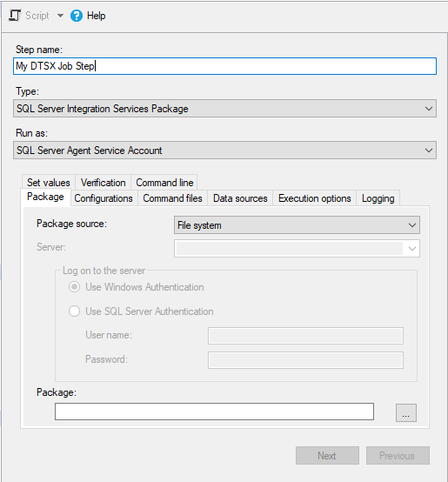448x482 pixels.
Task: Browse for package with ellipsis button
Action: click(x=406, y=412)
